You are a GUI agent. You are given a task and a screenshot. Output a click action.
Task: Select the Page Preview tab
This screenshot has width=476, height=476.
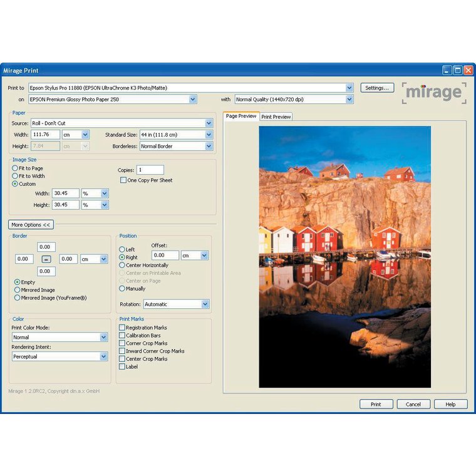tap(241, 116)
